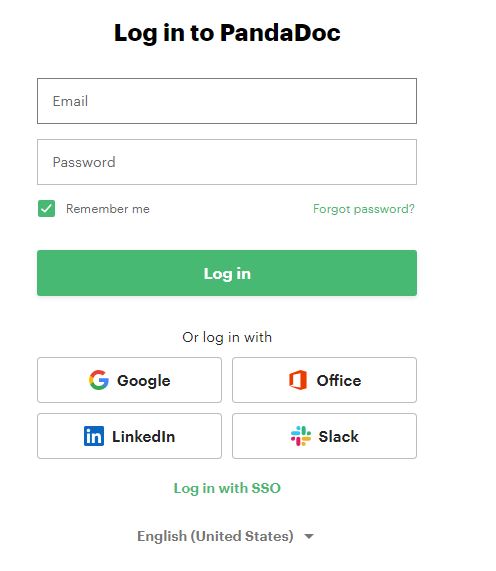Viewport: 496px width, 571px height.
Task: Uncheck the Remember me checkbox
Action: click(x=47, y=209)
